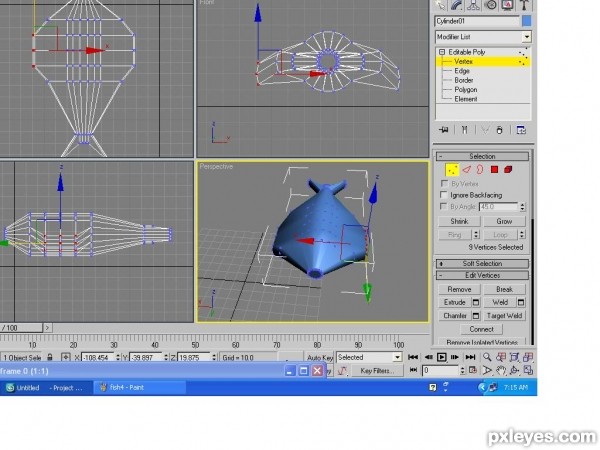Toggle the Selection Lock padlock icon

(50, 357)
